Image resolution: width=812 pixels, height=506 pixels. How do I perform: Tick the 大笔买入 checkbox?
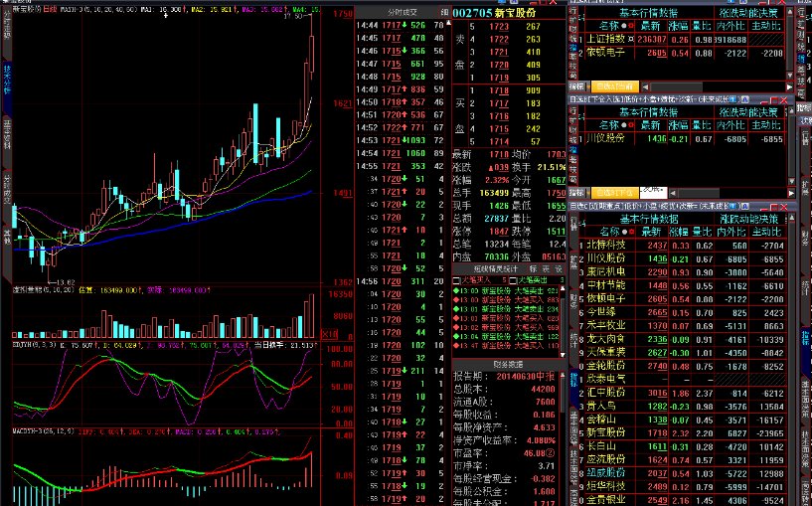(458, 281)
